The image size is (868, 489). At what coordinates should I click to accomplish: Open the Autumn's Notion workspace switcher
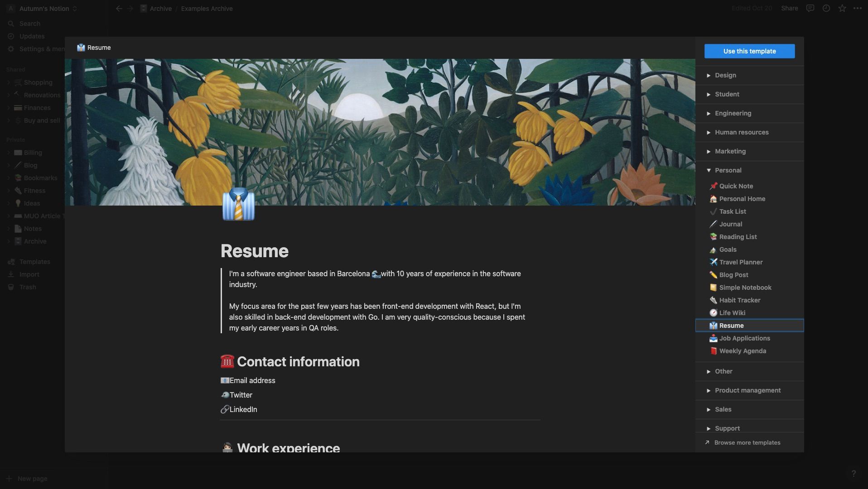[x=43, y=9]
